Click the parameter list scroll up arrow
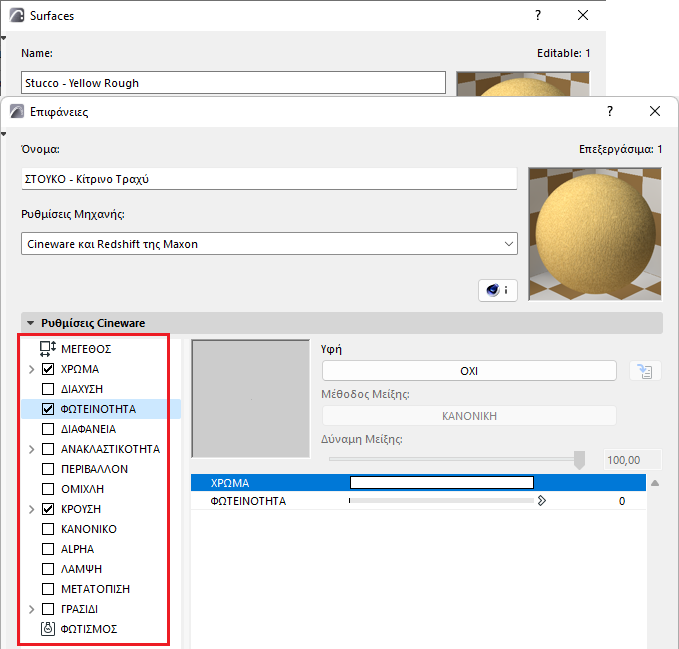The width and height of the screenshot is (679, 649). click(x=655, y=483)
